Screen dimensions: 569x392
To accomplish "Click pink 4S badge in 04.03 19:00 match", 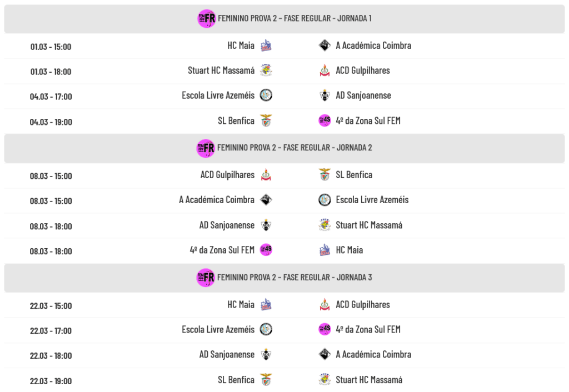I will [x=325, y=120].
